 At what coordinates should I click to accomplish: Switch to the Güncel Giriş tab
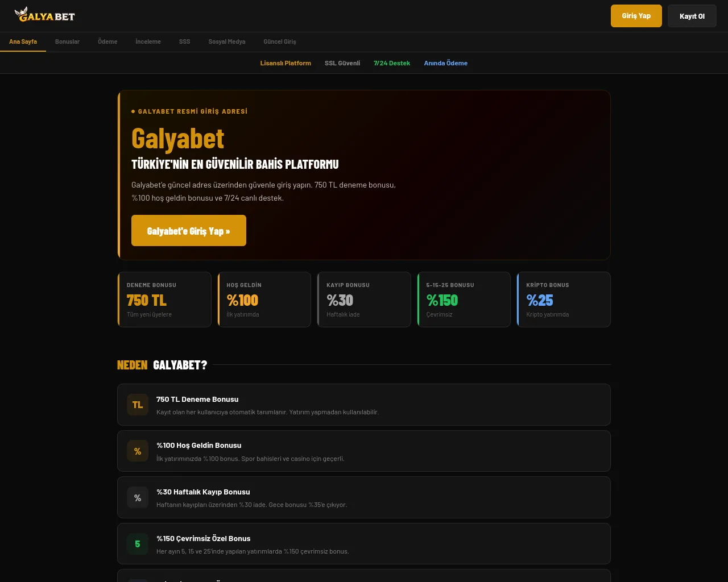280,41
